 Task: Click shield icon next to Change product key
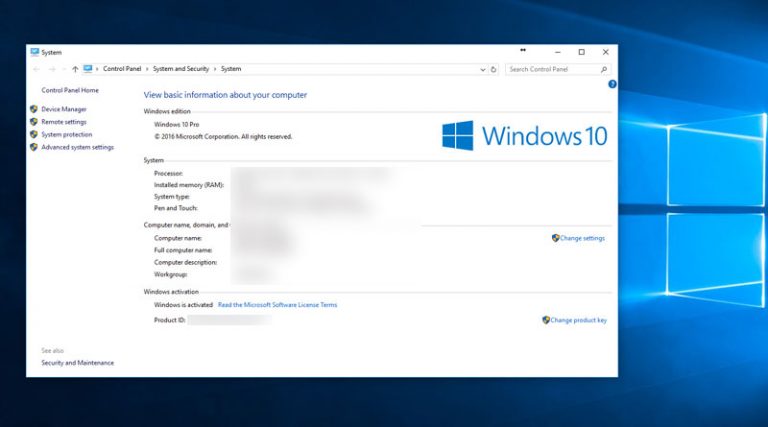click(x=546, y=320)
